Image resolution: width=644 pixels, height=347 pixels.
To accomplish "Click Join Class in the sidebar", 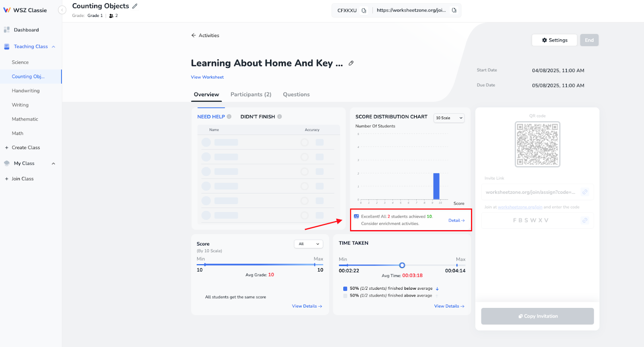I will click(x=23, y=179).
